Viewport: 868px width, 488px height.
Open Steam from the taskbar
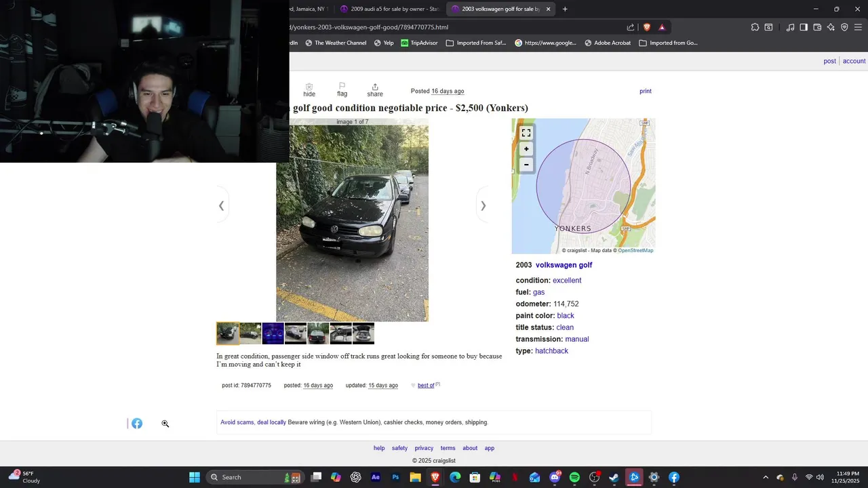click(x=614, y=477)
